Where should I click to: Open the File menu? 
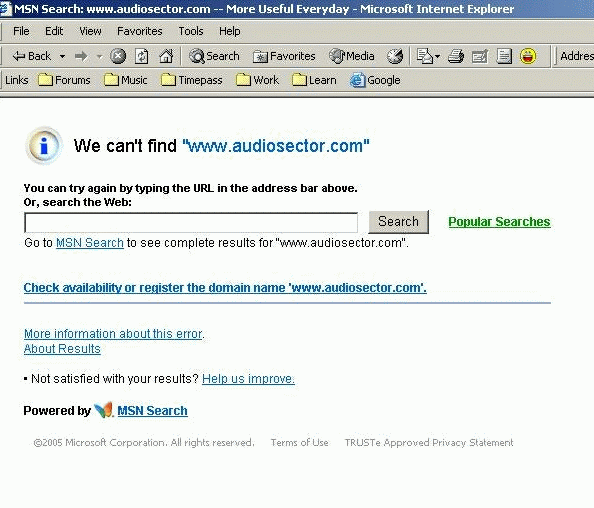pyautogui.click(x=21, y=31)
